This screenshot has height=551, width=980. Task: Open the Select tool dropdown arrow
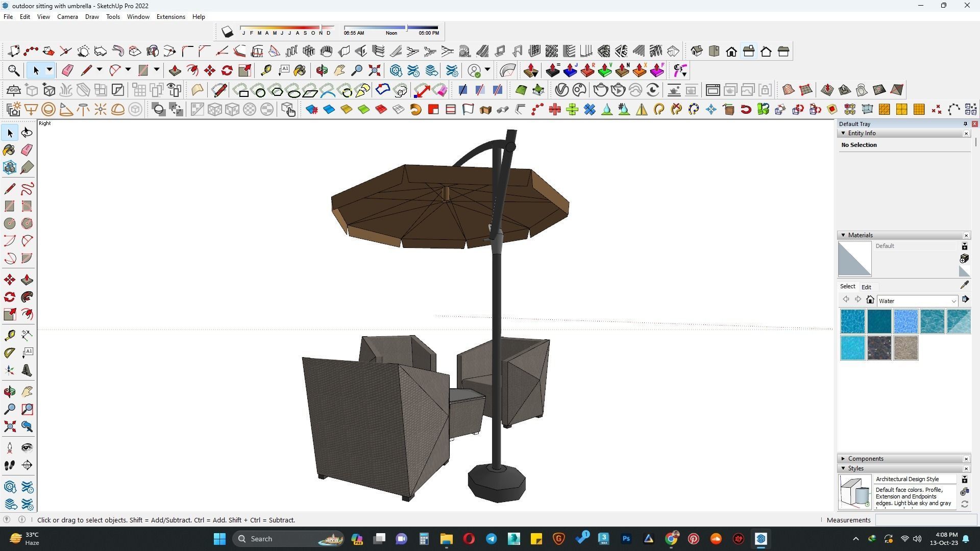50,70
